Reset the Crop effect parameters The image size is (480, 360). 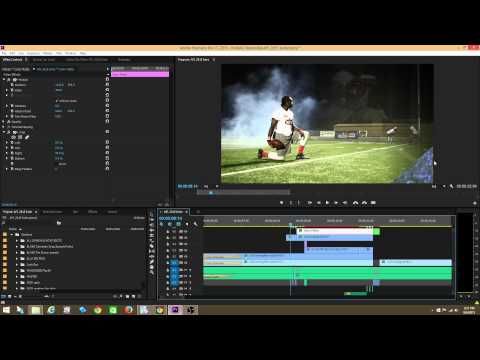107,132
